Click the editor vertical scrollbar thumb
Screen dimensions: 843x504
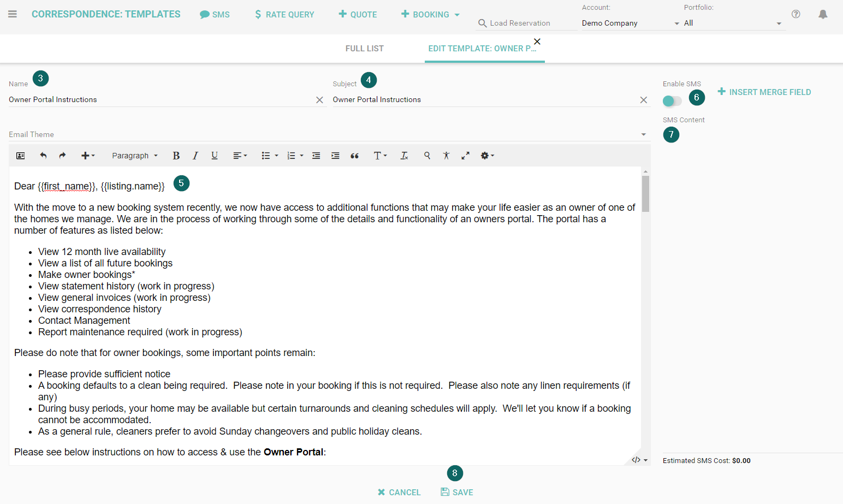(x=645, y=193)
